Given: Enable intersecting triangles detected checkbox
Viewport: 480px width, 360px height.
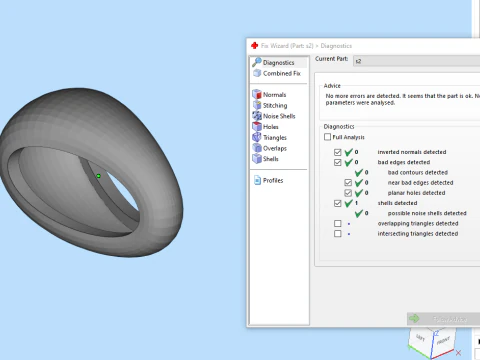Looking at the screenshot, I should click(x=338, y=234).
